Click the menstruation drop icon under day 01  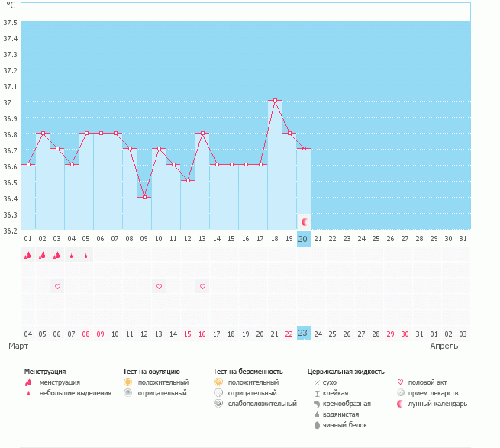tap(28, 256)
